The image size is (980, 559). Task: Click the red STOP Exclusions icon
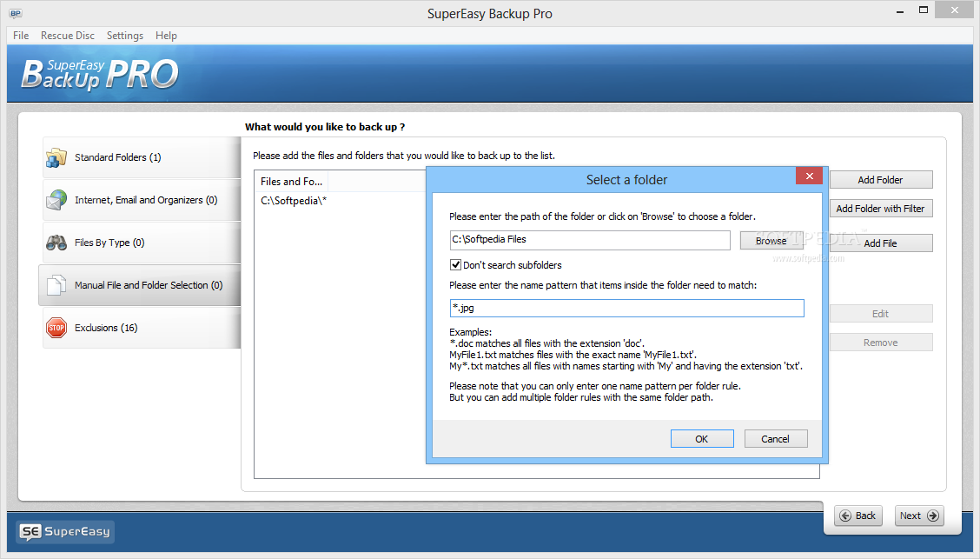click(x=56, y=328)
